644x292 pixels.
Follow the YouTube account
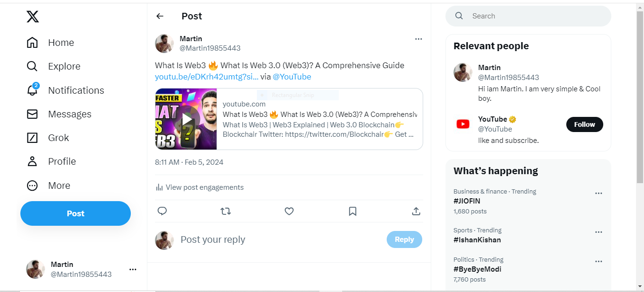(585, 124)
